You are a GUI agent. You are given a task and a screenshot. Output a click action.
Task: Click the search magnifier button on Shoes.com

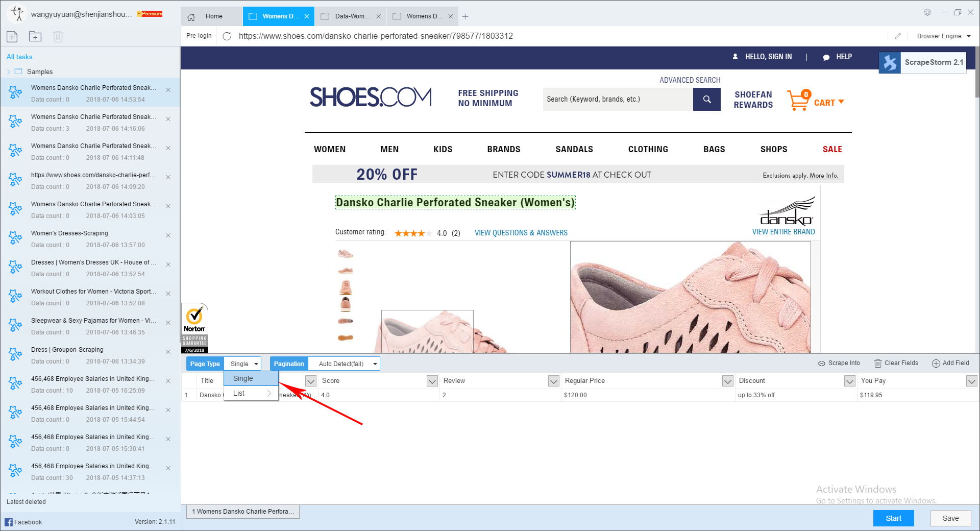[707, 99]
